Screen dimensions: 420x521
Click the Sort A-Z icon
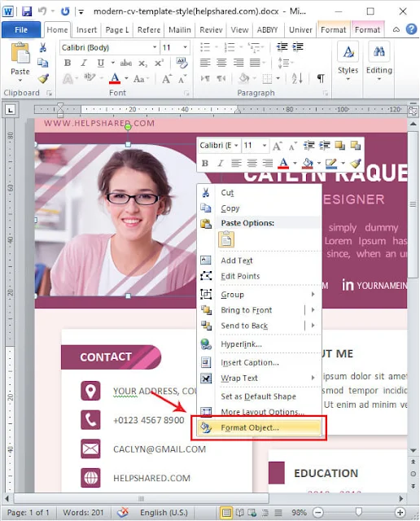(x=297, y=78)
